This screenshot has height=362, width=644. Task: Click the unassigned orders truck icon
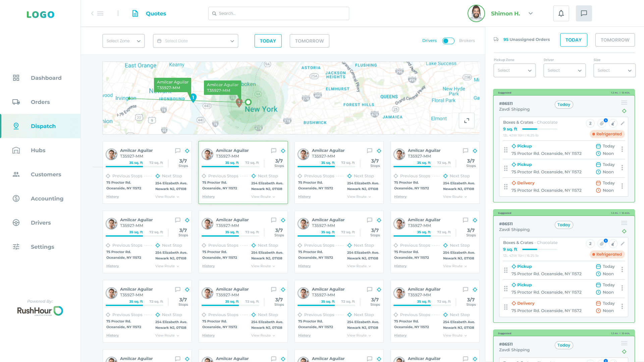[496, 40]
